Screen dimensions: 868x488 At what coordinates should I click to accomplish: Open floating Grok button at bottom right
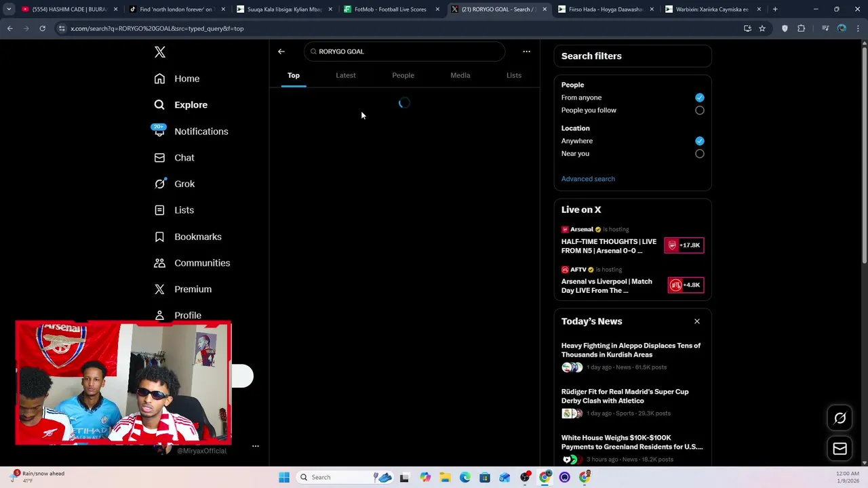840,418
